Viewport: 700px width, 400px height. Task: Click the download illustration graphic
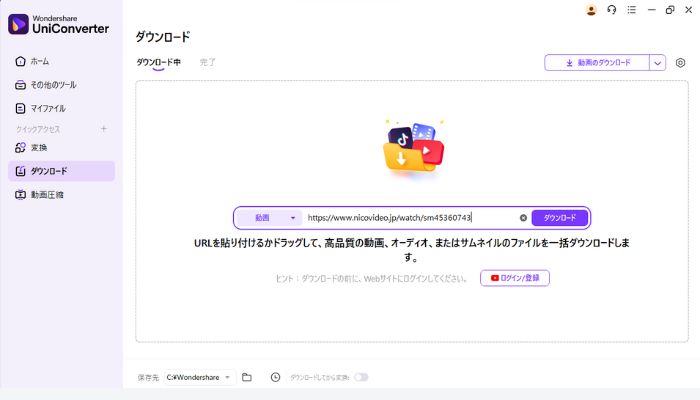(x=414, y=148)
